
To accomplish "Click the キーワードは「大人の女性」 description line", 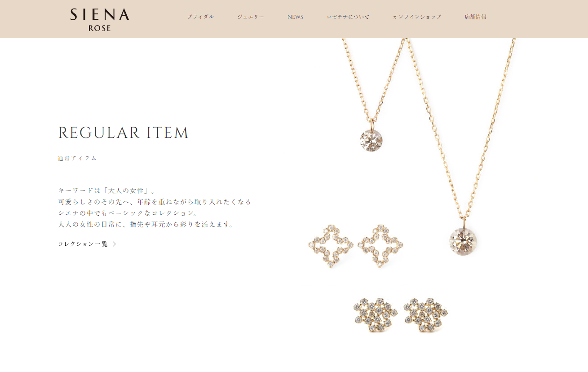I will [x=107, y=190].
